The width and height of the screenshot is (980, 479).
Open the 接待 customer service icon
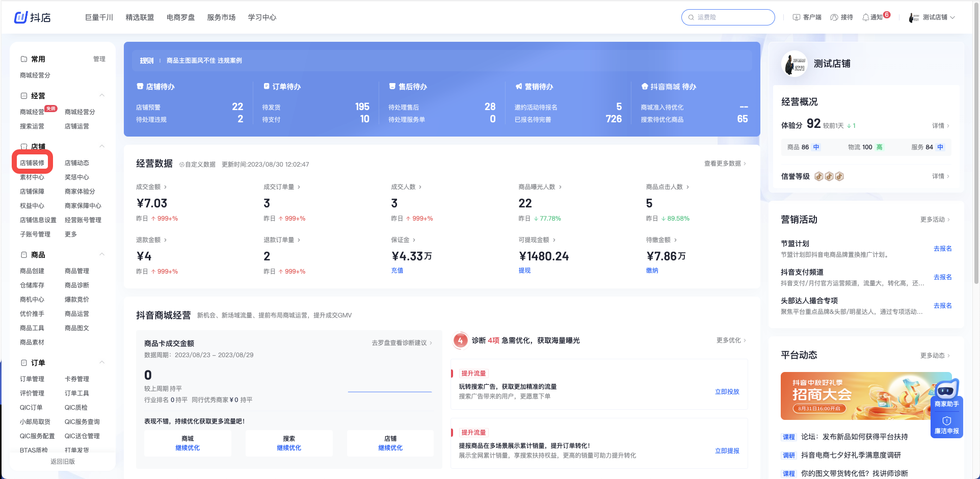834,17
